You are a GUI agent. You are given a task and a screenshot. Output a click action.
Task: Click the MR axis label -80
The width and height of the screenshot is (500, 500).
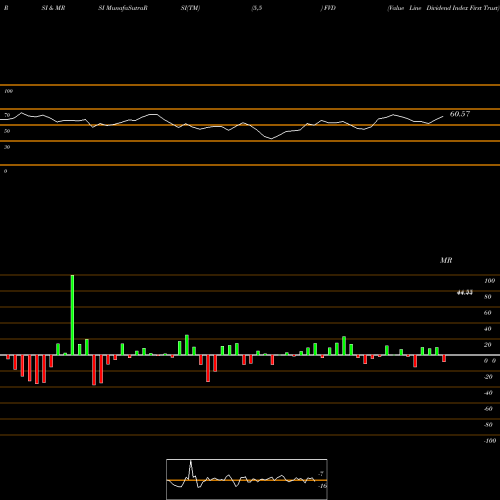click(488, 425)
